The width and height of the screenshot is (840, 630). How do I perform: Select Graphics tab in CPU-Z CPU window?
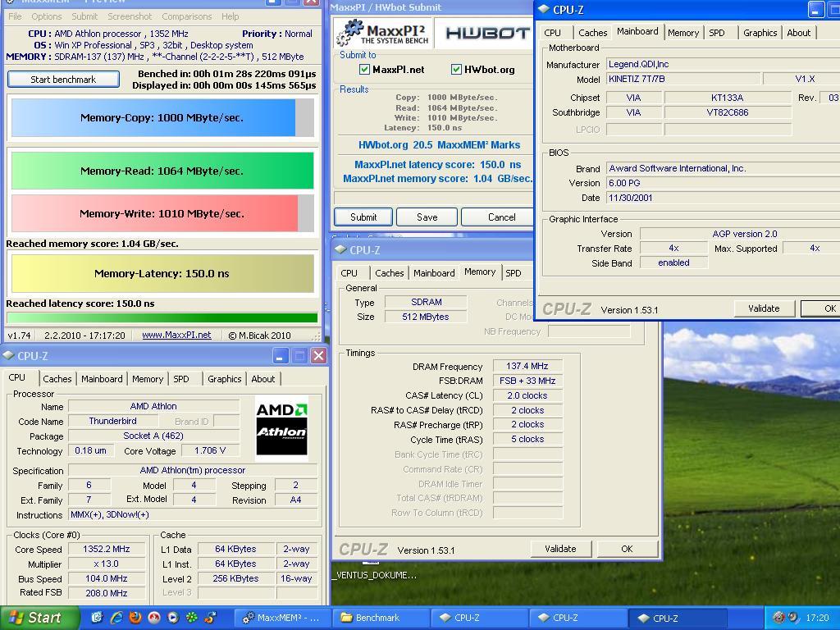coord(225,379)
